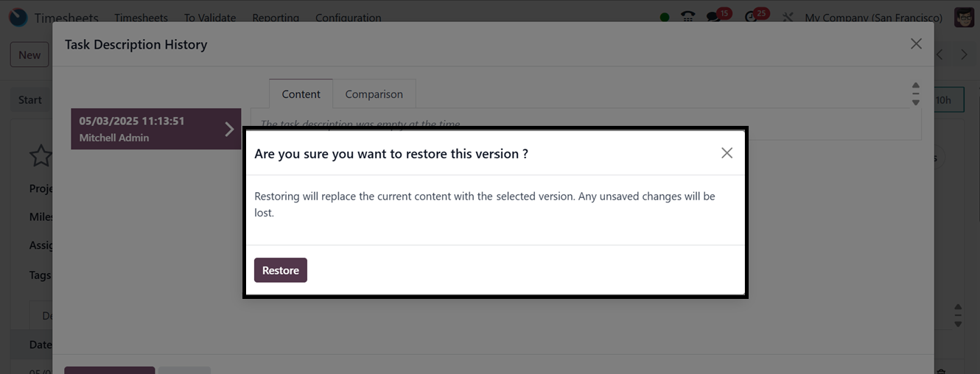Image resolution: width=980 pixels, height=374 pixels.
Task: Open the VoIP phone icon
Action: pos(688,18)
